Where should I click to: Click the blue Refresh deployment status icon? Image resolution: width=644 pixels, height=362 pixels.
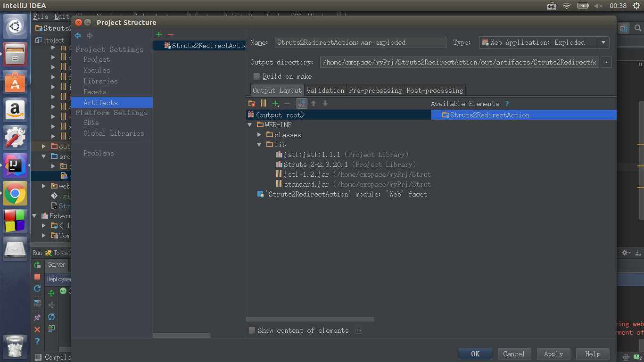(51, 317)
